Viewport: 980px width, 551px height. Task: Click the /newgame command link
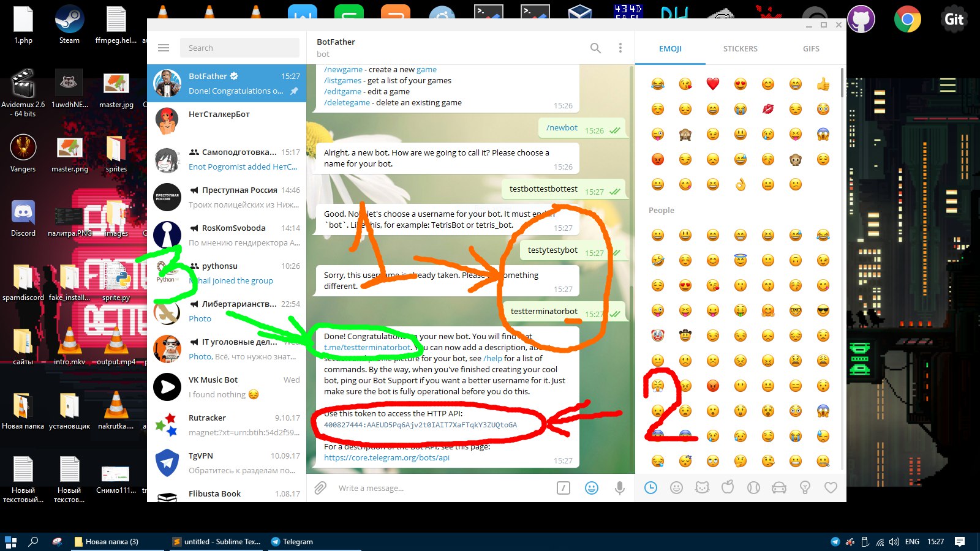click(x=343, y=70)
